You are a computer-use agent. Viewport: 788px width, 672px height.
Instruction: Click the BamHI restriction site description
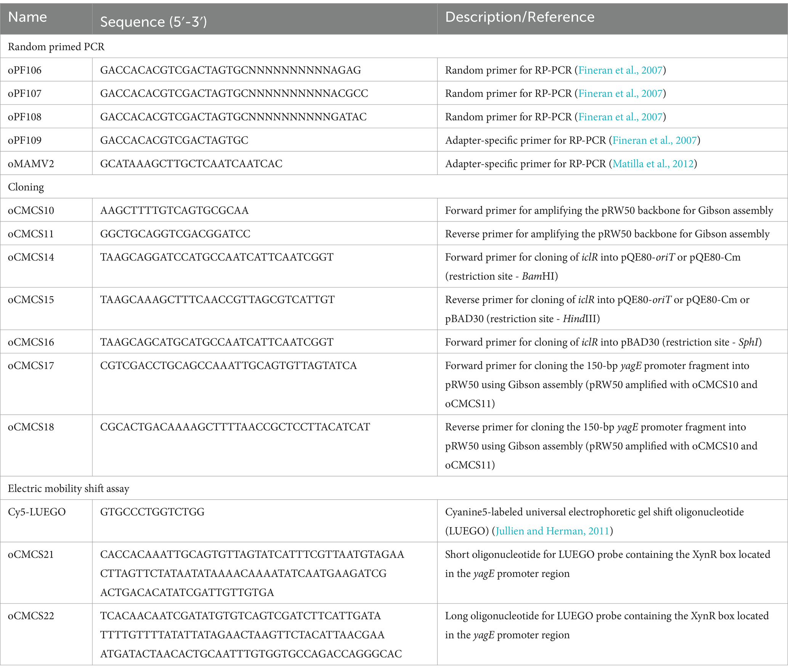pyautogui.click(x=593, y=266)
